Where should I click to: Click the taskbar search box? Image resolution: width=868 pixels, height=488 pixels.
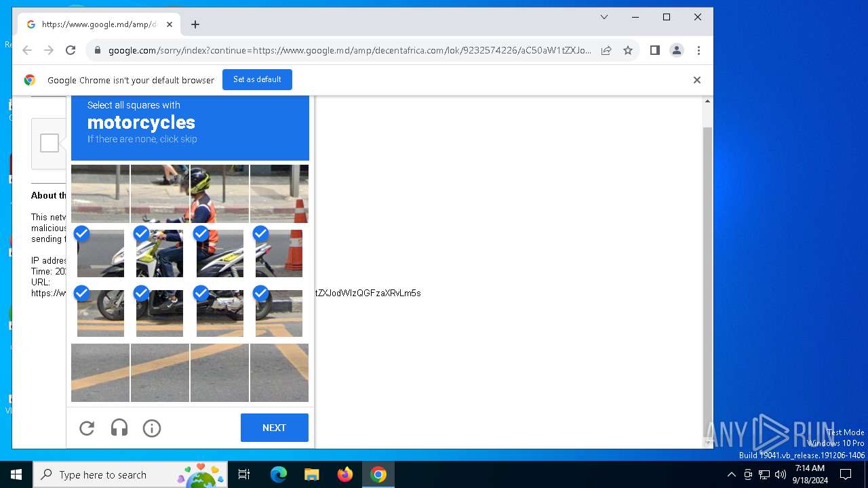point(131,474)
